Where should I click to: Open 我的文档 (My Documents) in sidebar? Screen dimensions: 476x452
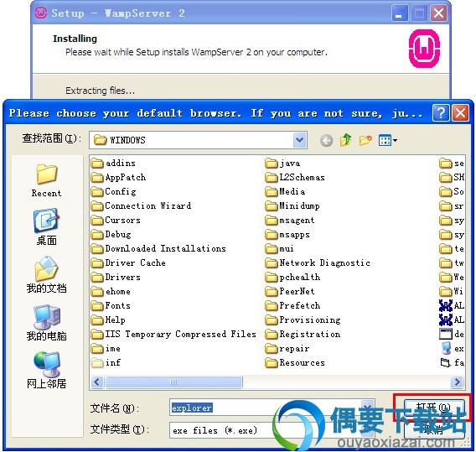[46, 275]
